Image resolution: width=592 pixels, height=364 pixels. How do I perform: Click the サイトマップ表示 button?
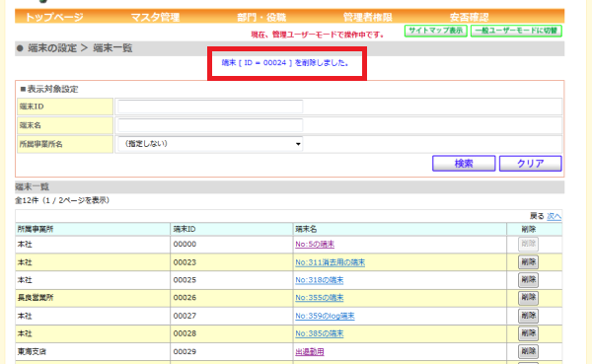pyautogui.click(x=436, y=31)
